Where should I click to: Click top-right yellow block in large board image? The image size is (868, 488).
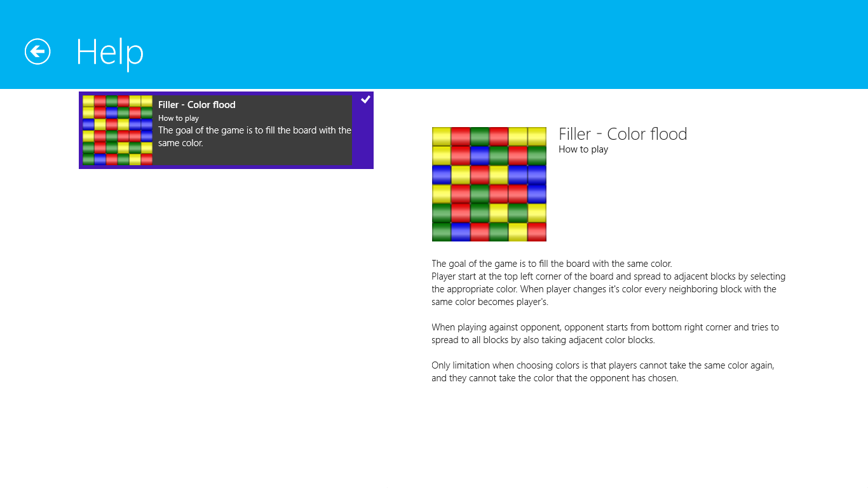[x=537, y=137]
